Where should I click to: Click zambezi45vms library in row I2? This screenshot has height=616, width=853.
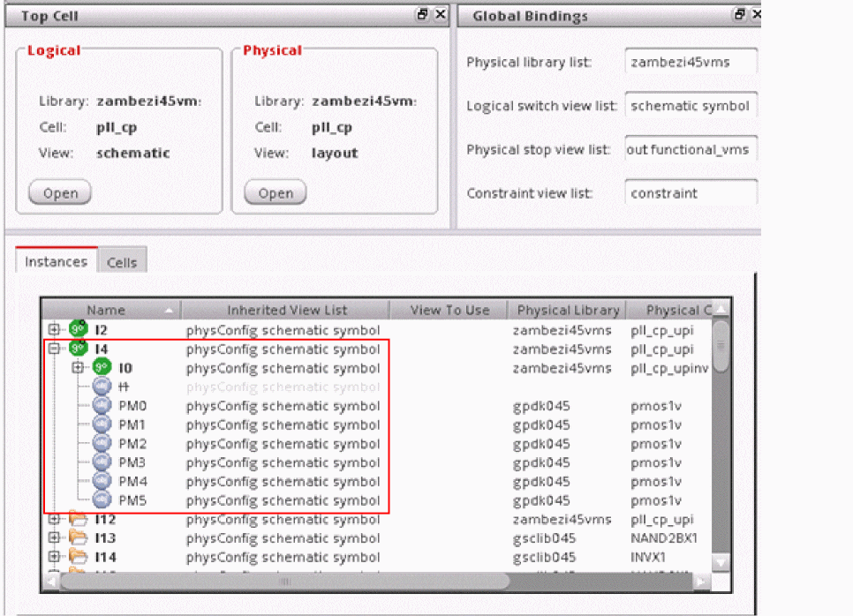click(x=562, y=330)
